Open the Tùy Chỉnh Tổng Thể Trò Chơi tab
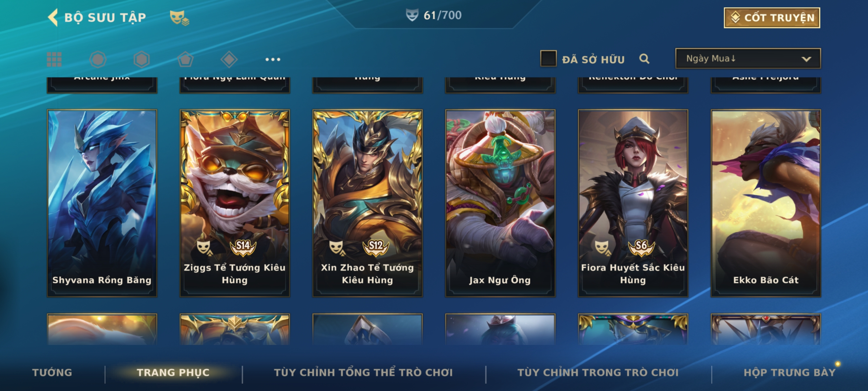Viewport: 868px width, 391px height. click(x=363, y=373)
